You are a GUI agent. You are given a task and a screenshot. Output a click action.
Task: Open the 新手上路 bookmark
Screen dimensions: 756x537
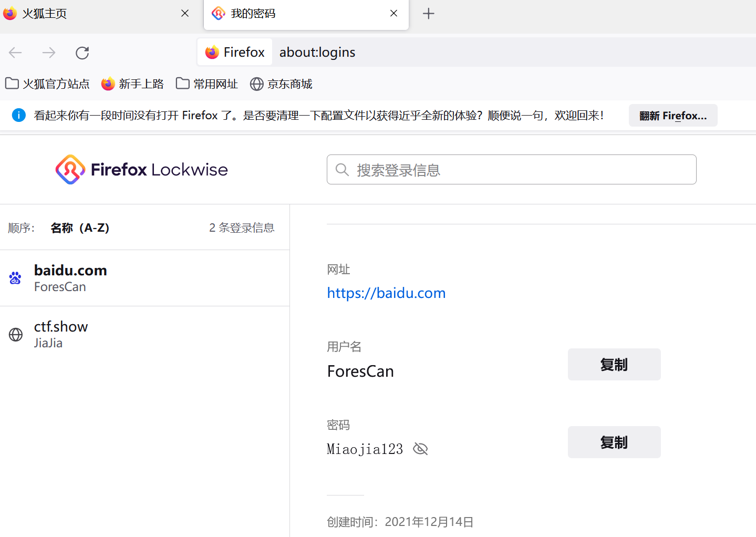pos(132,84)
